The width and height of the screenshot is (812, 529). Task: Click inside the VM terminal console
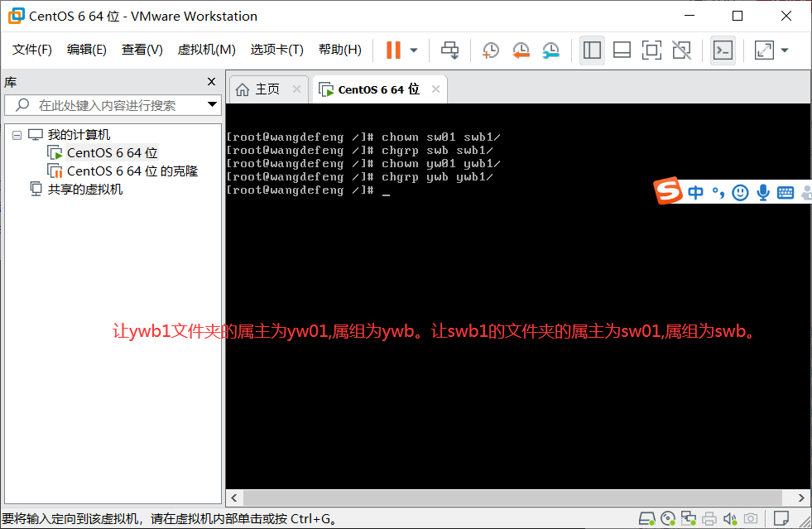pos(518,296)
